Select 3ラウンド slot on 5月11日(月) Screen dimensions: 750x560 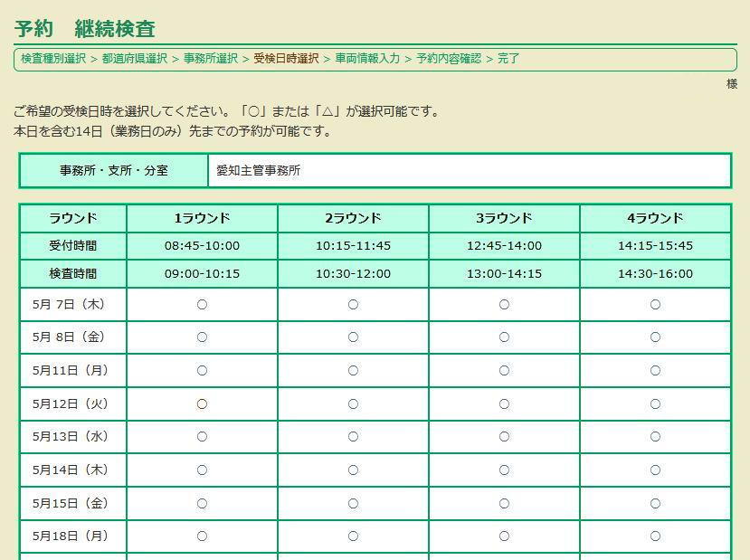tap(504, 371)
